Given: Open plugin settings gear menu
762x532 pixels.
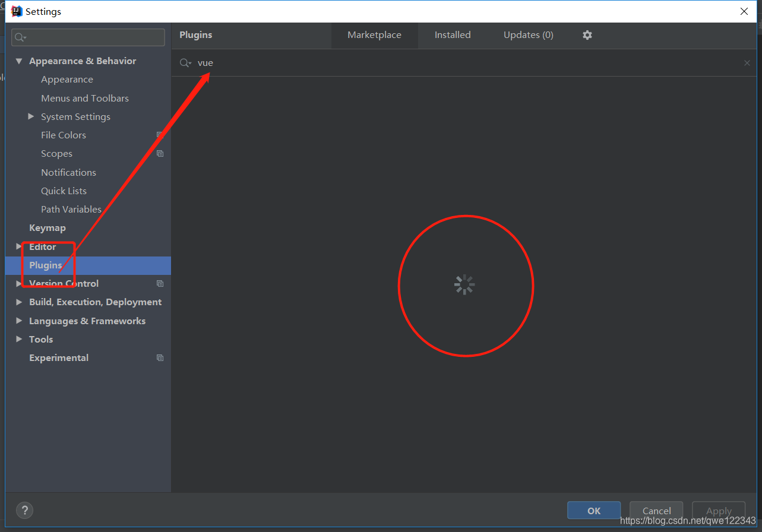Looking at the screenshot, I should (x=587, y=35).
